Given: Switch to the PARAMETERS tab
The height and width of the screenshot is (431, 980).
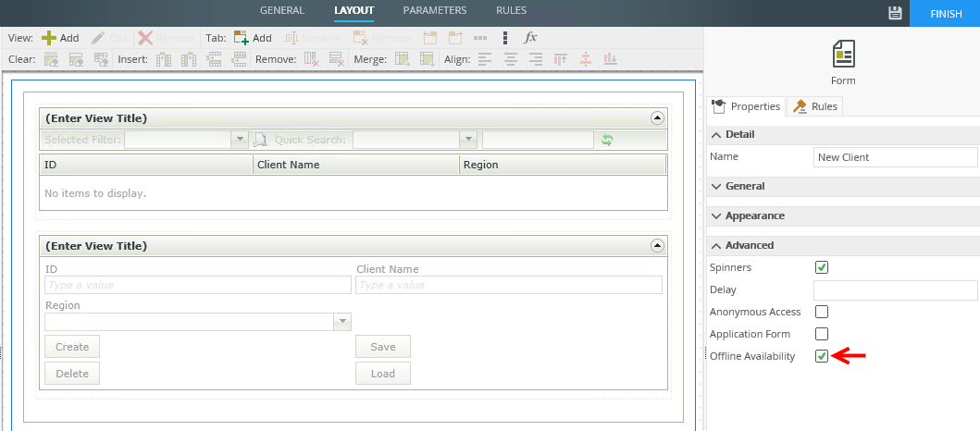Looking at the screenshot, I should point(435,11).
